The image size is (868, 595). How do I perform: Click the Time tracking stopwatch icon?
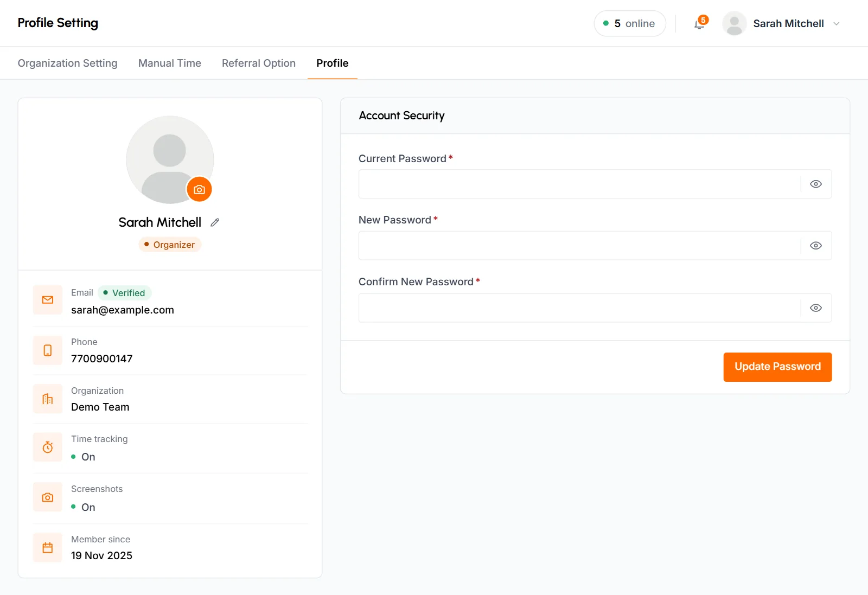click(x=48, y=447)
